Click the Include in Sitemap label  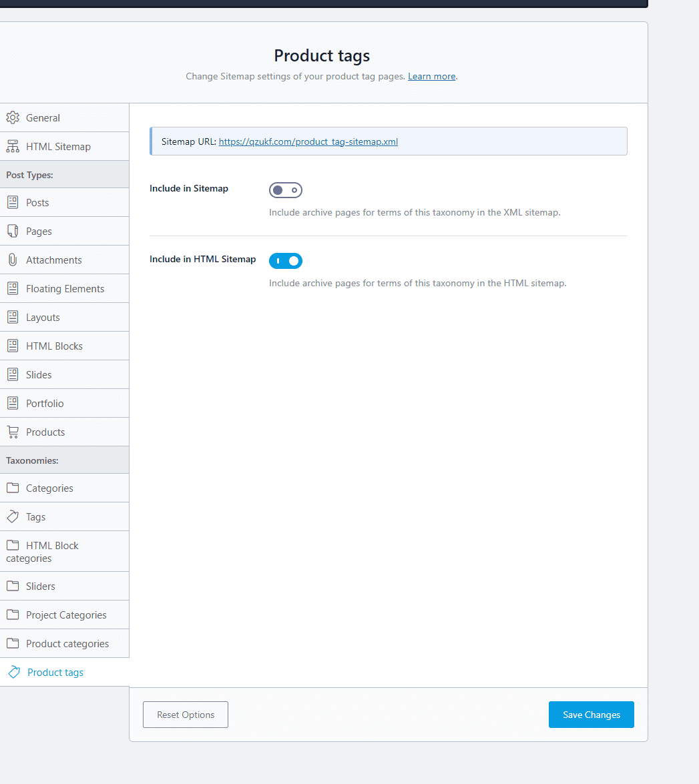pyautogui.click(x=189, y=189)
